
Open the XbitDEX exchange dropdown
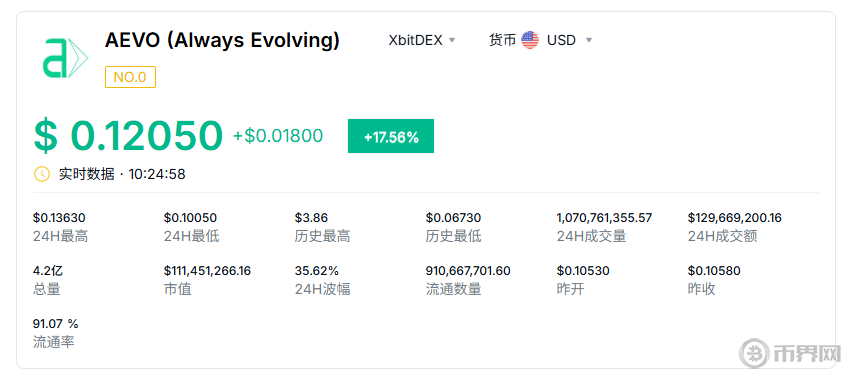pyautogui.click(x=422, y=40)
